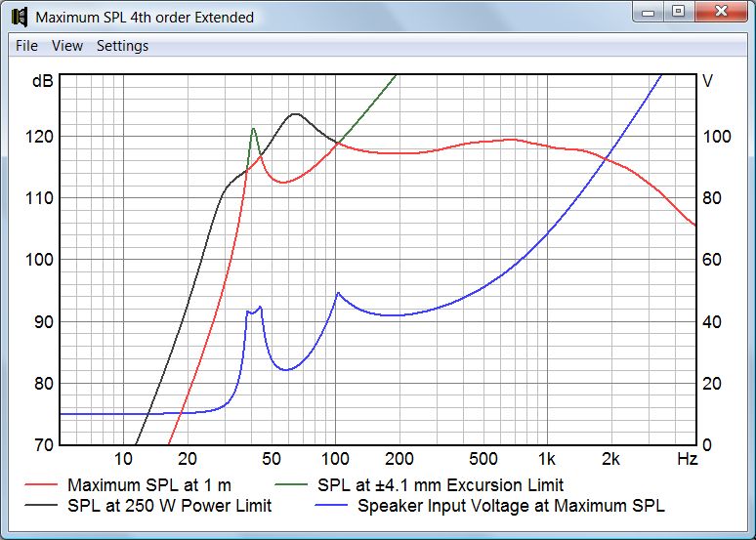Click the 1k frequency axis label

547,459
